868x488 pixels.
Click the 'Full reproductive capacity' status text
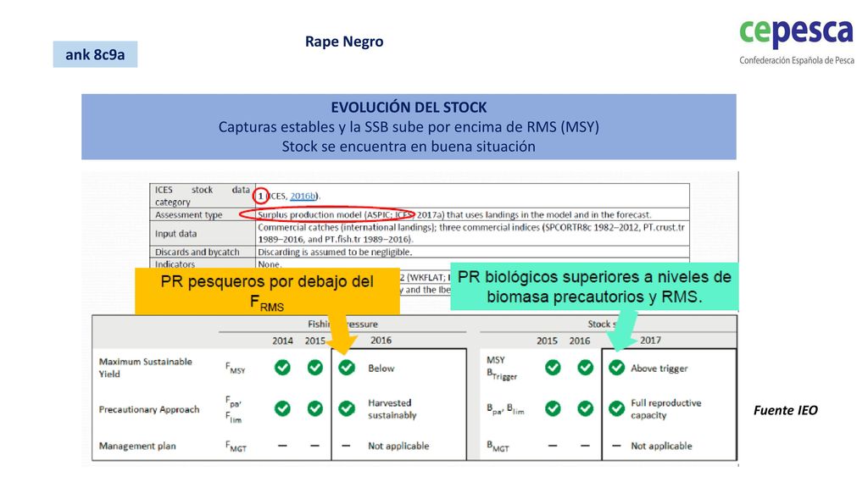pyautogui.click(x=666, y=409)
